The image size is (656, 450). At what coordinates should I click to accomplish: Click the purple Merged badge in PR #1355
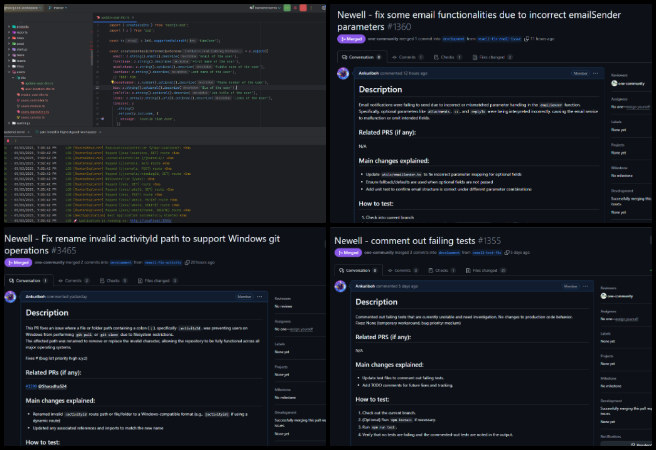point(348,253)
